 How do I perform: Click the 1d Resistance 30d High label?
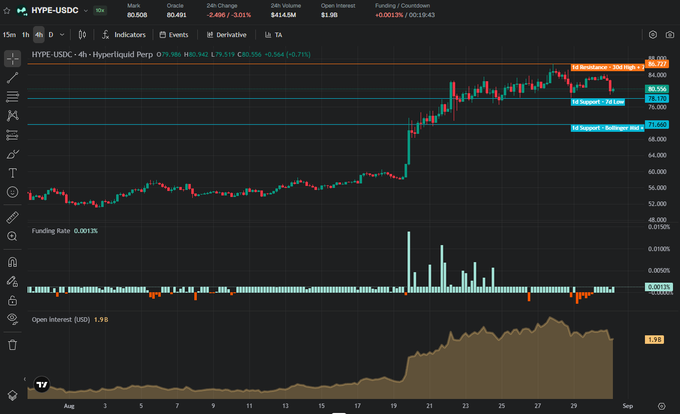click(607, 67)
